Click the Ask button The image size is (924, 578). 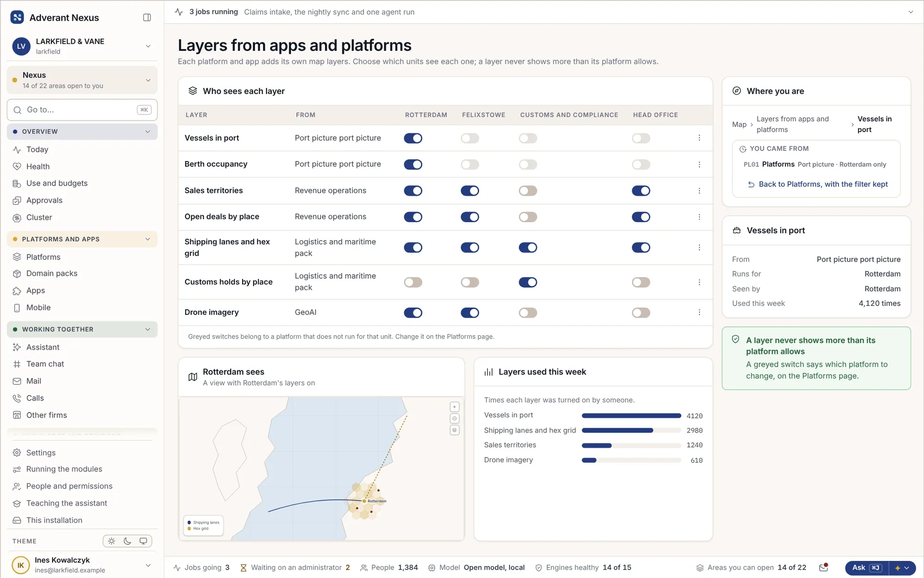click(x=867, y=568)
